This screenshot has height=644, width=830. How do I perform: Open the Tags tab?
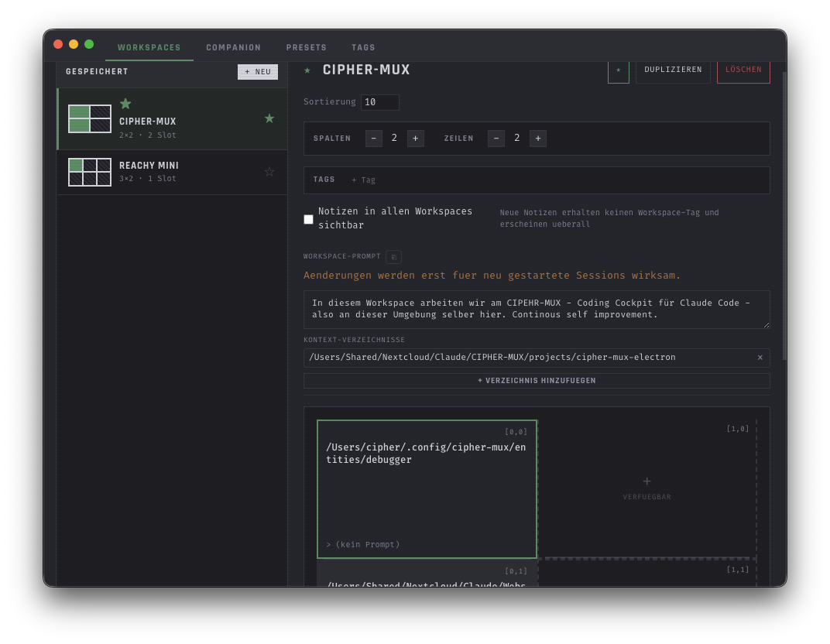click(363, 48)
